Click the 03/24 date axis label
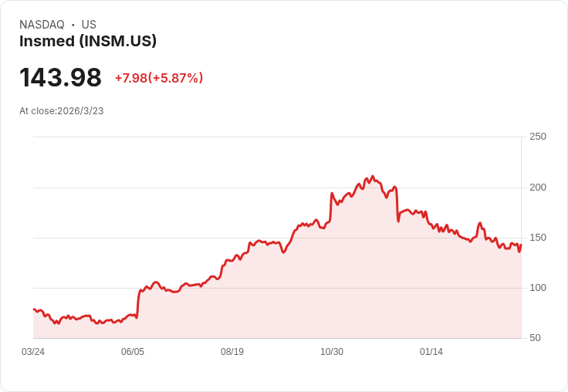Image resolution: width=568 pixels, height=392 pixels. [x=33, y=351]
